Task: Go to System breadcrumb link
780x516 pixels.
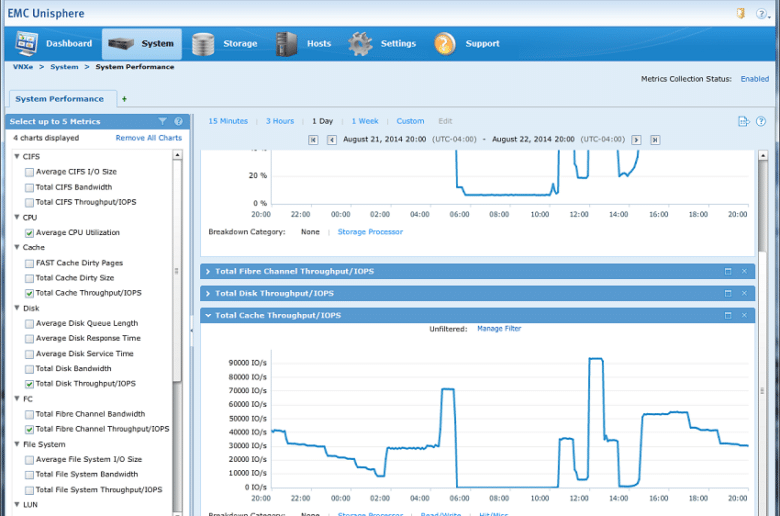Action: pyautogui.click(x=64, y=67)
